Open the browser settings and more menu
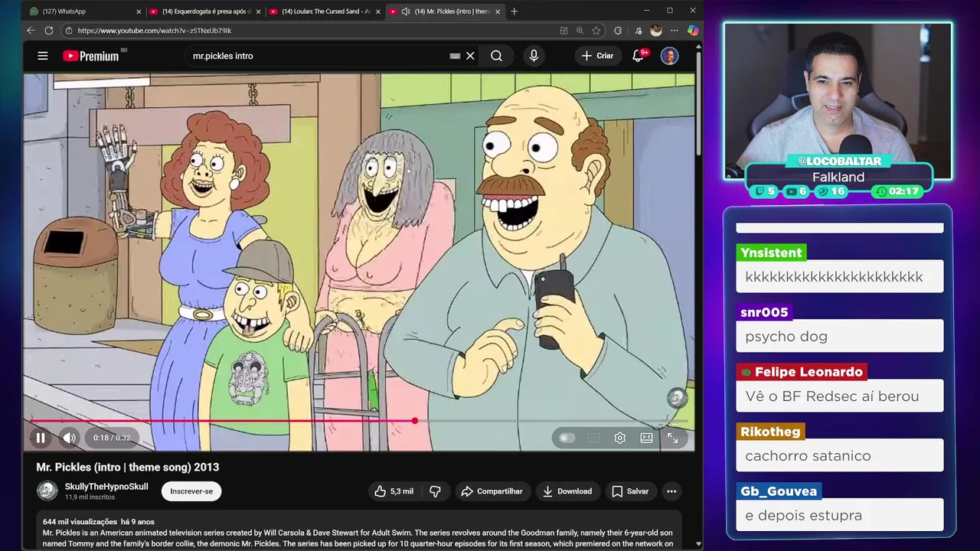The image size is (980, 551). pos(674,31)
